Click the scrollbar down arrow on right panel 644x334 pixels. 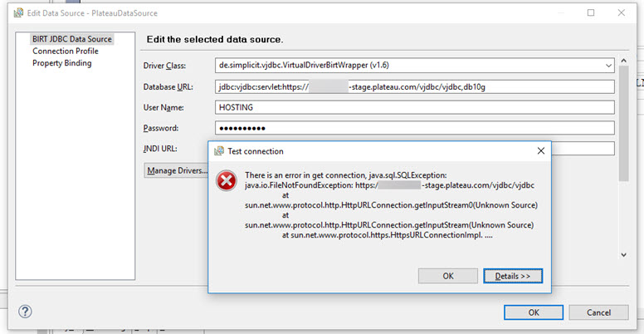click(623, 254)
